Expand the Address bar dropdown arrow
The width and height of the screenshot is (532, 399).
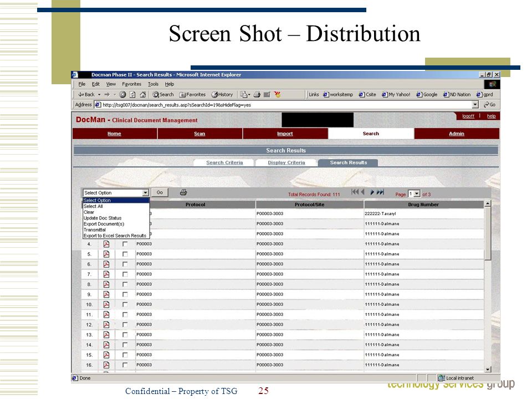[x=475, y=105]
